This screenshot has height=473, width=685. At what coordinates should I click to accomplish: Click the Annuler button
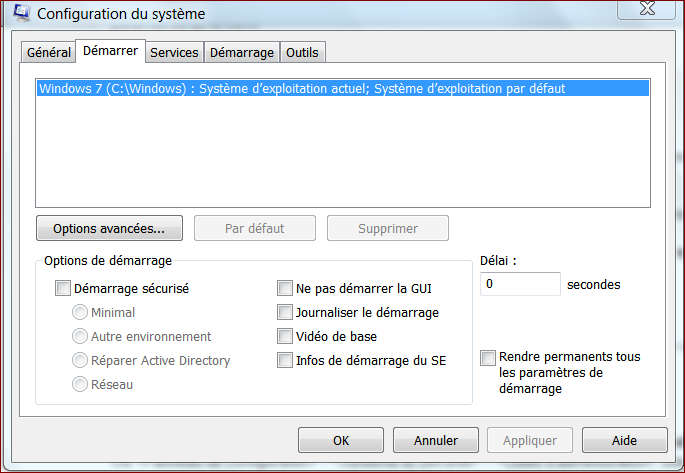434,440
